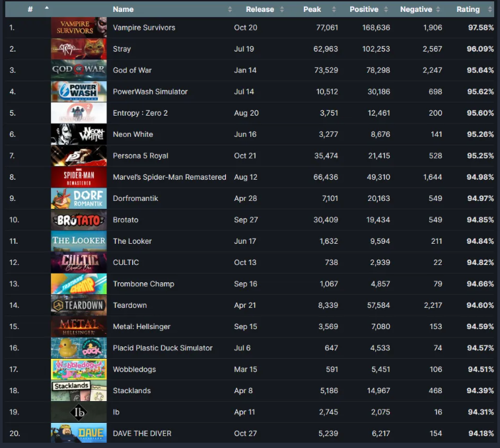Open The Looker name link
Image resolution: width=500 pixels, height=448 pixels.
[132, 241]
